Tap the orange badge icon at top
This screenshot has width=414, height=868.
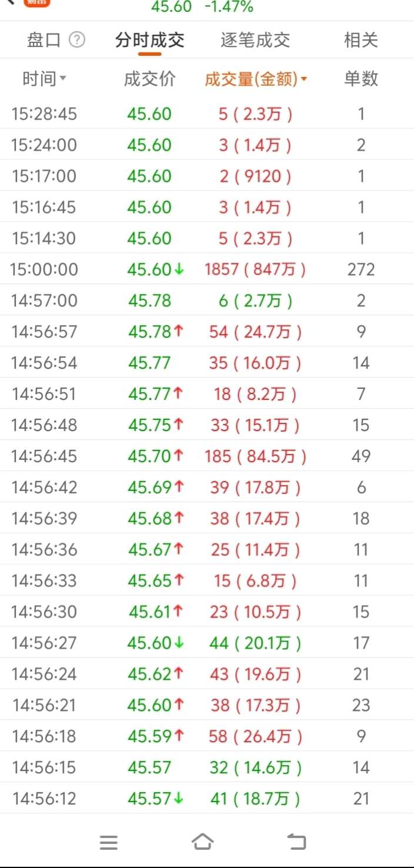click(x=37, y=3)
